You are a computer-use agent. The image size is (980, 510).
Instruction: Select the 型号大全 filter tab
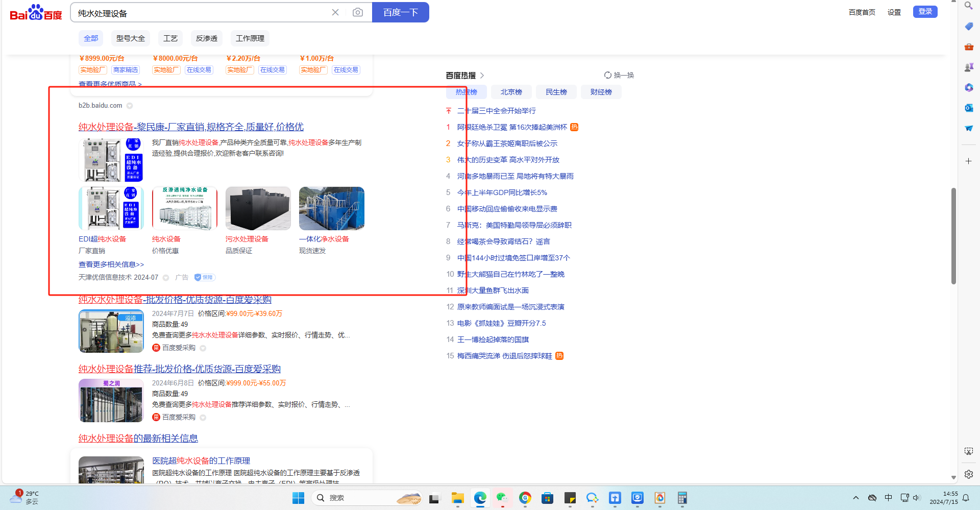(131, 38)
